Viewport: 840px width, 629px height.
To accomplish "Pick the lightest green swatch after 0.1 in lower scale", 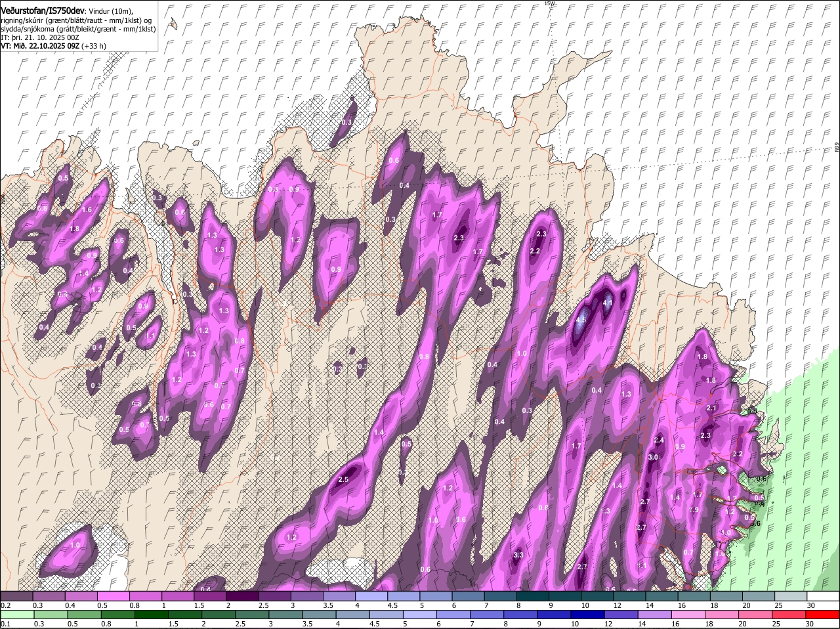I will tap(18, 615).
